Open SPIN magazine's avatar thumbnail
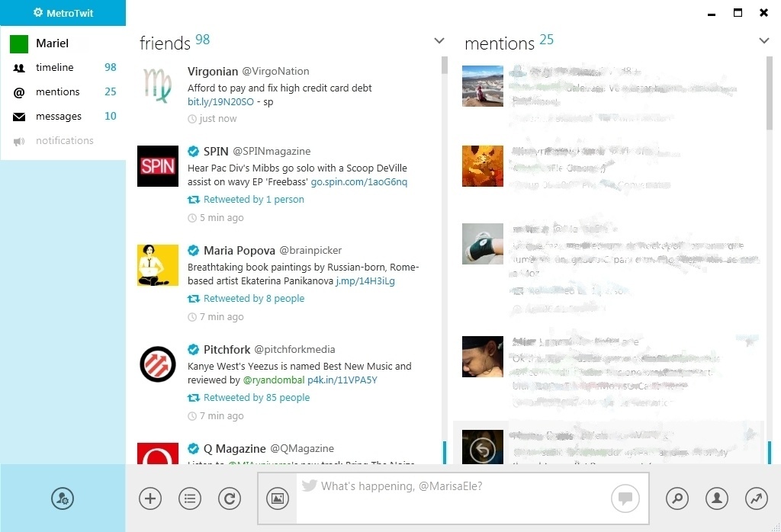The width and height of the screenshot is (781, 532). pos(157,166)
